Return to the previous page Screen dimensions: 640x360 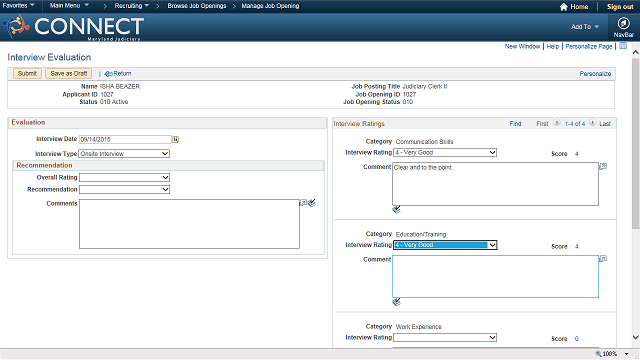118,73
